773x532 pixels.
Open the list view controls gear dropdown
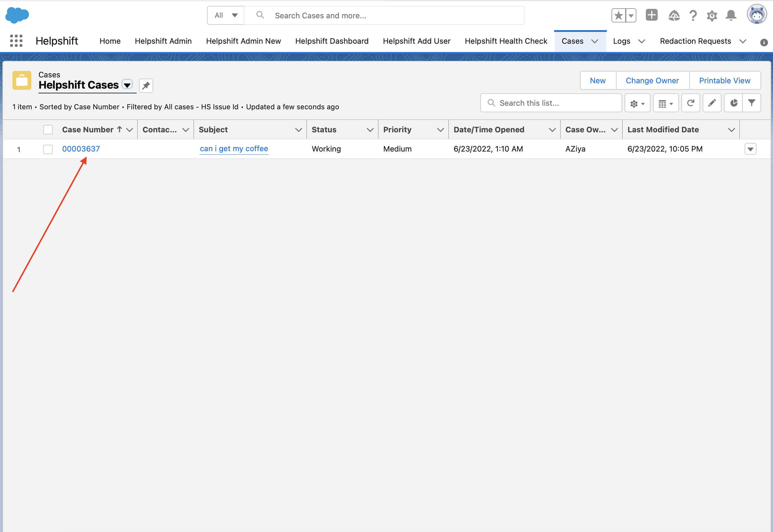tap(637, 103)
